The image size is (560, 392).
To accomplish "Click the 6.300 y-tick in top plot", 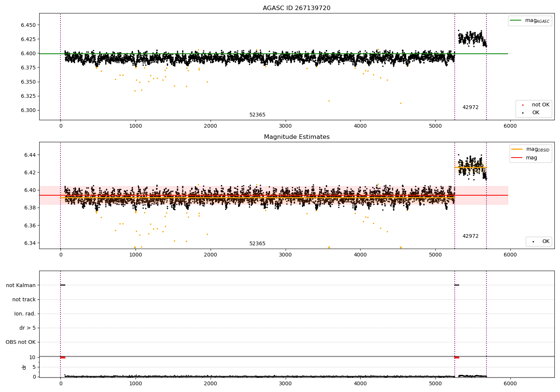I will click(28, 110).
